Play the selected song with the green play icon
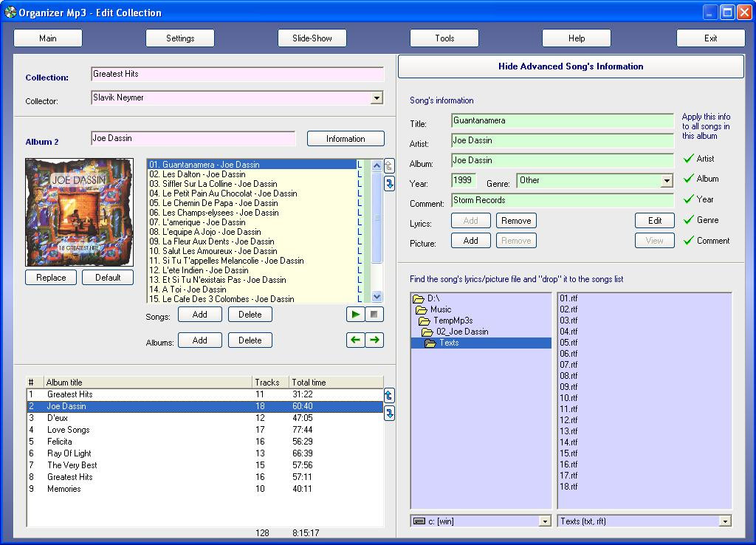The width and height of the screenshot is (756, 545). point(355,315)
